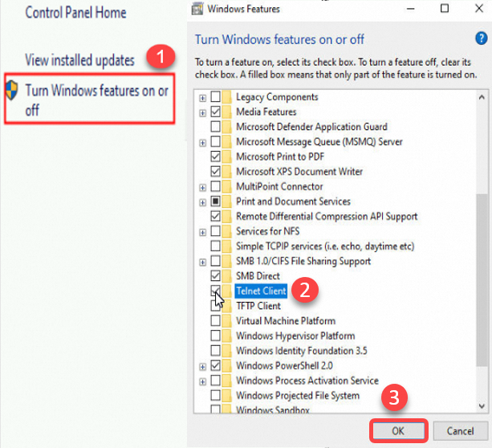Click the Media Features folder icon
Screen dimensions: 492x448
[226, 112]
